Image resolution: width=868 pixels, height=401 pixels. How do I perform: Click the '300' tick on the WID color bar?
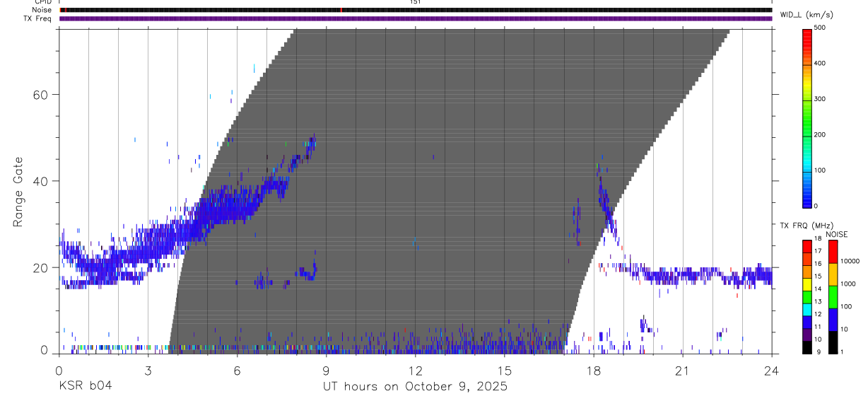pos(820,99)
